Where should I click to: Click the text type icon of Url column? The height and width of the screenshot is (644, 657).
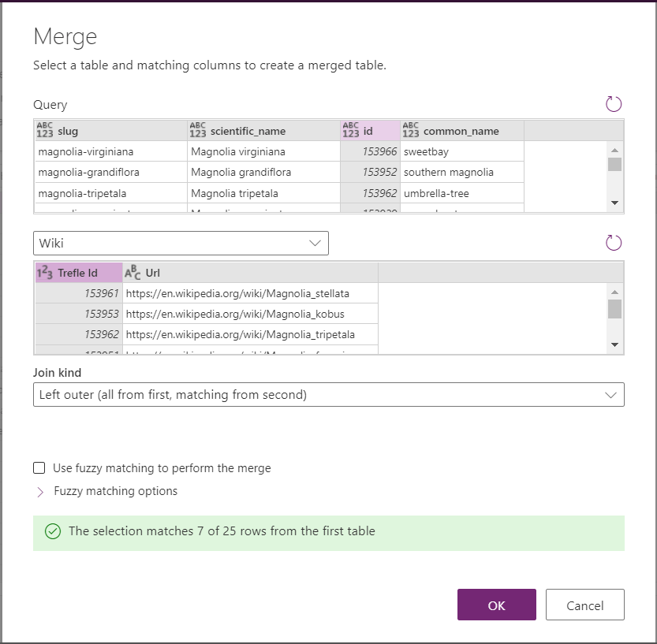point(133,273)
